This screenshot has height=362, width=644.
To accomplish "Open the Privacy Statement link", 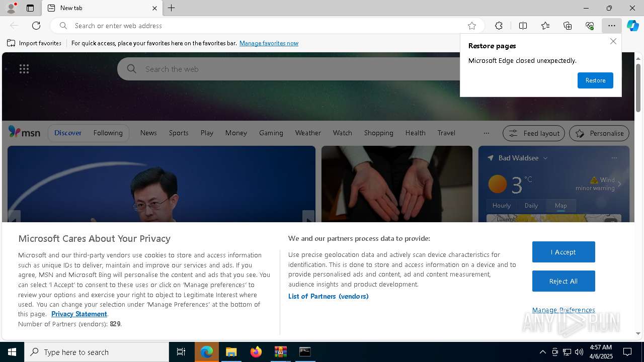I will pos(79,314).
